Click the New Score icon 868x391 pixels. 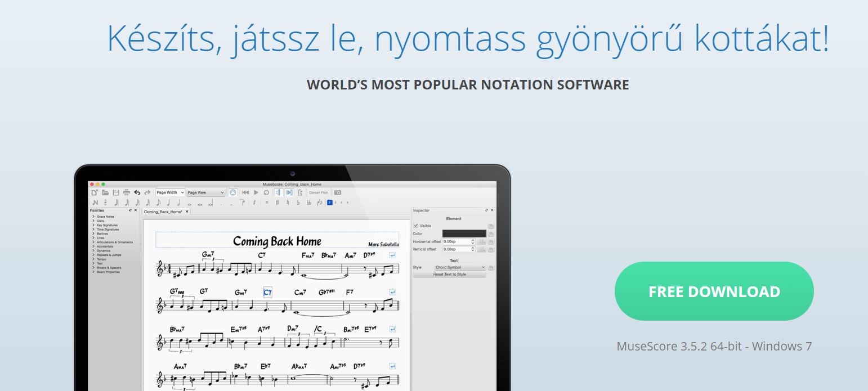[95, 192]
